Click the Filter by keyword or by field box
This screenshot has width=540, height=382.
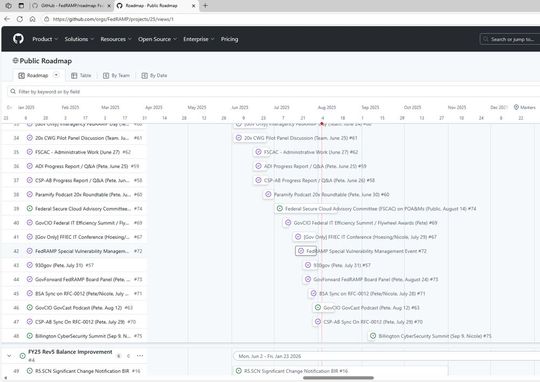click(x=272, y=92)
